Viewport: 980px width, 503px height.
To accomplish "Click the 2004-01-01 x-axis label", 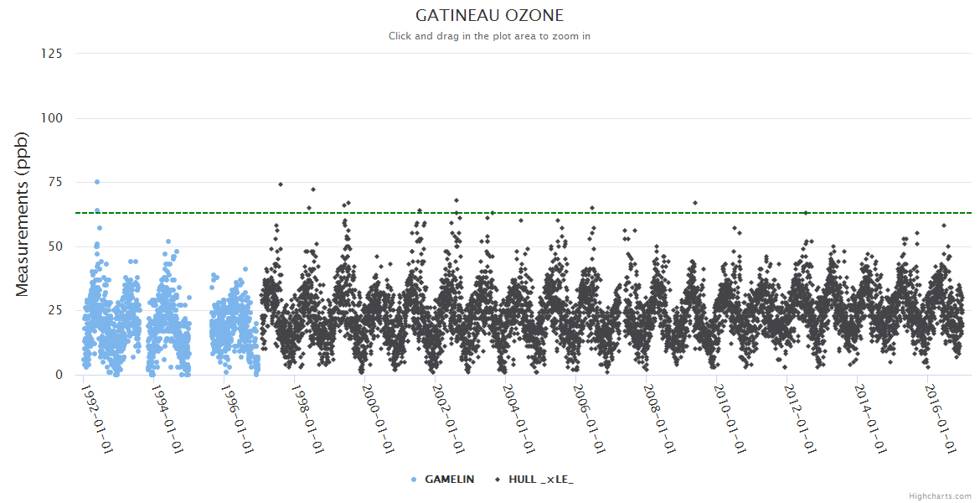I will tap(519, 418).
